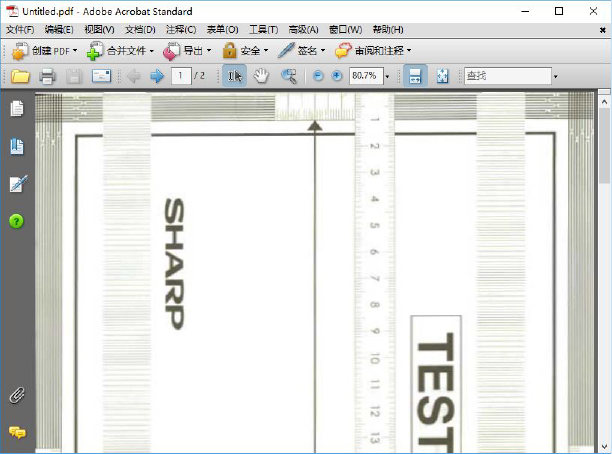The width and height of the screenshot is (612, 454).
Task: Click the print icon
Action: [x=47, y=76]
